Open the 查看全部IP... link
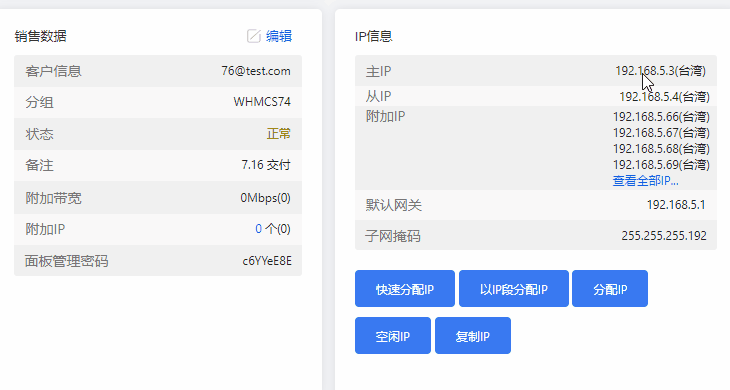The image size is (730, 390). [x=645, y=181]
